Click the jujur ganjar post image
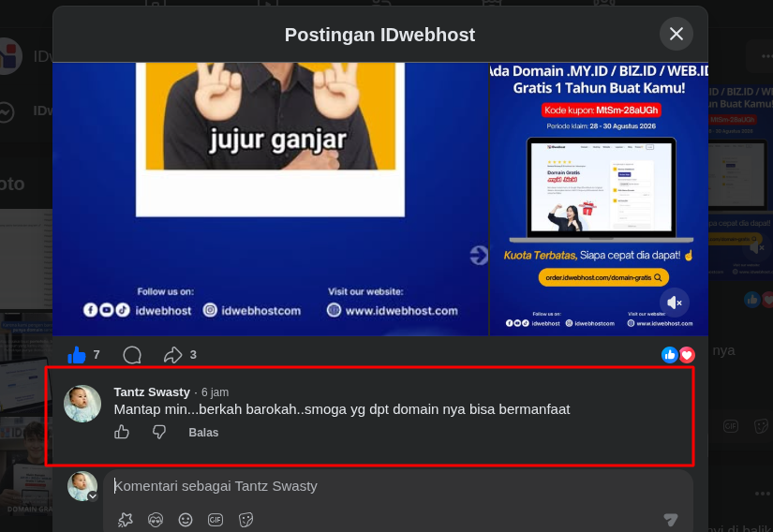Image resolution: width=773 pixels, height=532 pixels. click(270, 199)
